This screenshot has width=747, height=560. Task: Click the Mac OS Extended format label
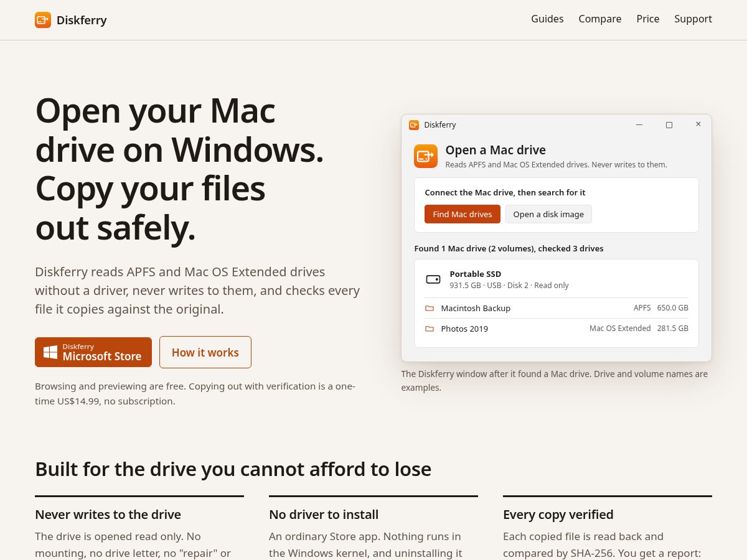pyautogui.click(x=620, y=329)
